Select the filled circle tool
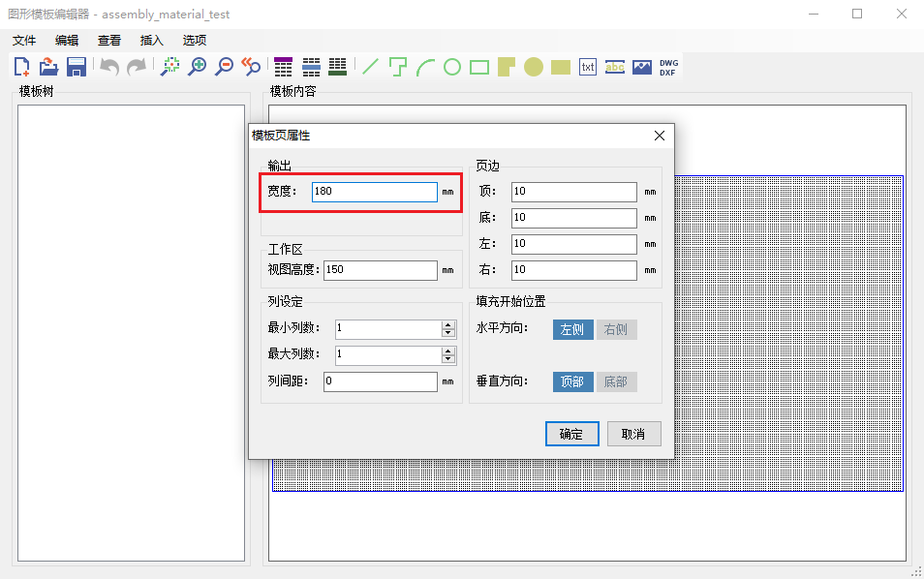Screen dimensions: 924x579 point(534,67)
